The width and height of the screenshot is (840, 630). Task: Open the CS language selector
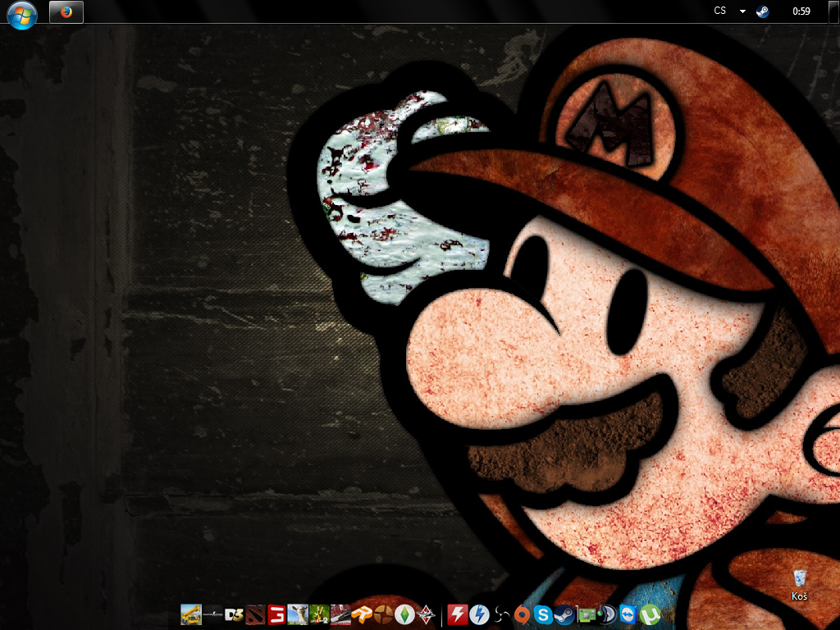click(720, 11)
